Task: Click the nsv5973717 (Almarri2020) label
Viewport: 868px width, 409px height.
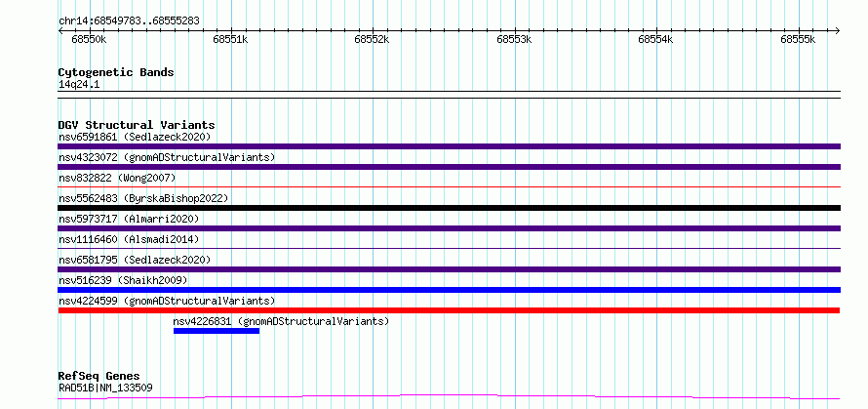Action: pyautogui.click(x=129, y=219)
